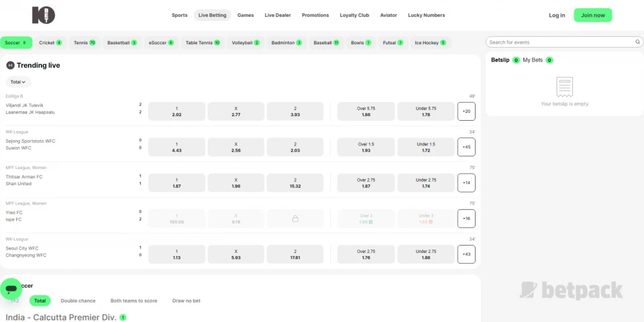The width and height of the screenshot is (644, 322).
Task: Select the Tennis sport filter
Action: coord(85,42)
